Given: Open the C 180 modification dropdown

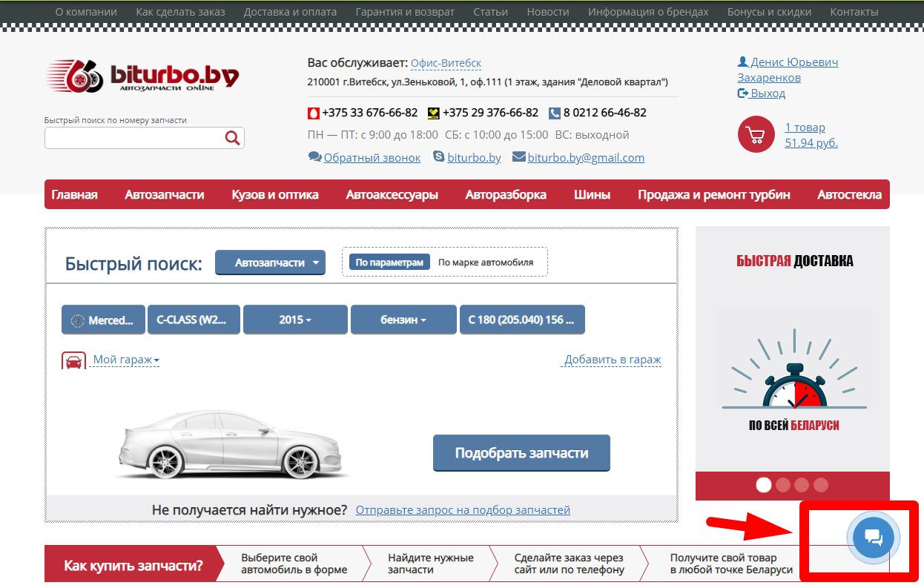Looking at the screenshot, I should coord(522,320).
